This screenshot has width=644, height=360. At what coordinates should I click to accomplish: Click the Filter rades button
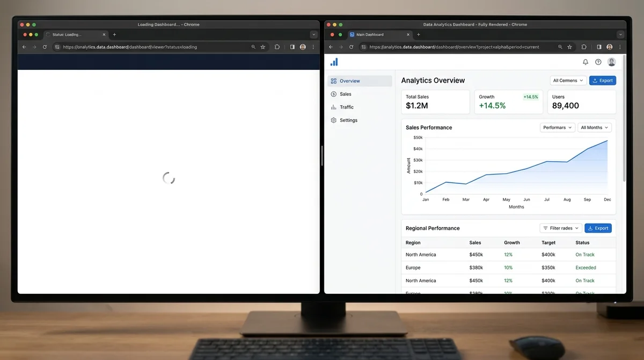point(561,228)
